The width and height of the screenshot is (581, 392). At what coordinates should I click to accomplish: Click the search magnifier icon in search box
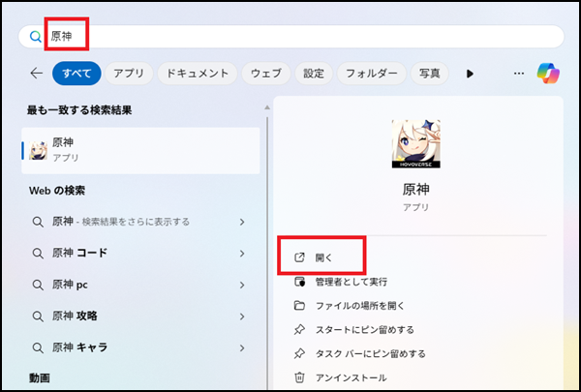pyautogui.click(x=36, y=37)
